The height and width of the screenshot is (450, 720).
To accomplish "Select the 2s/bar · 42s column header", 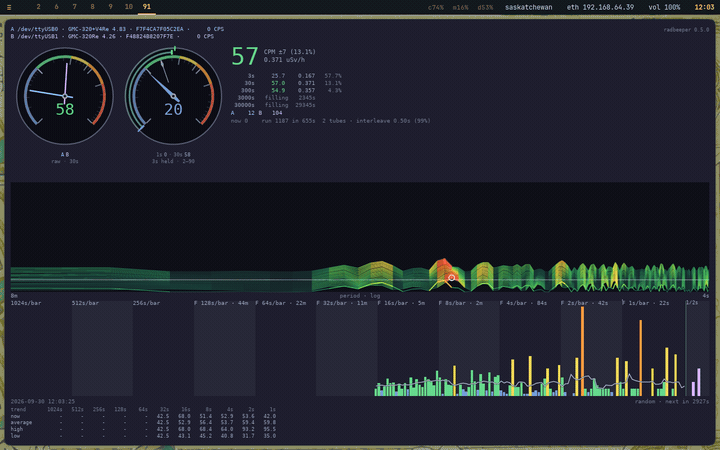I will 585,303.
